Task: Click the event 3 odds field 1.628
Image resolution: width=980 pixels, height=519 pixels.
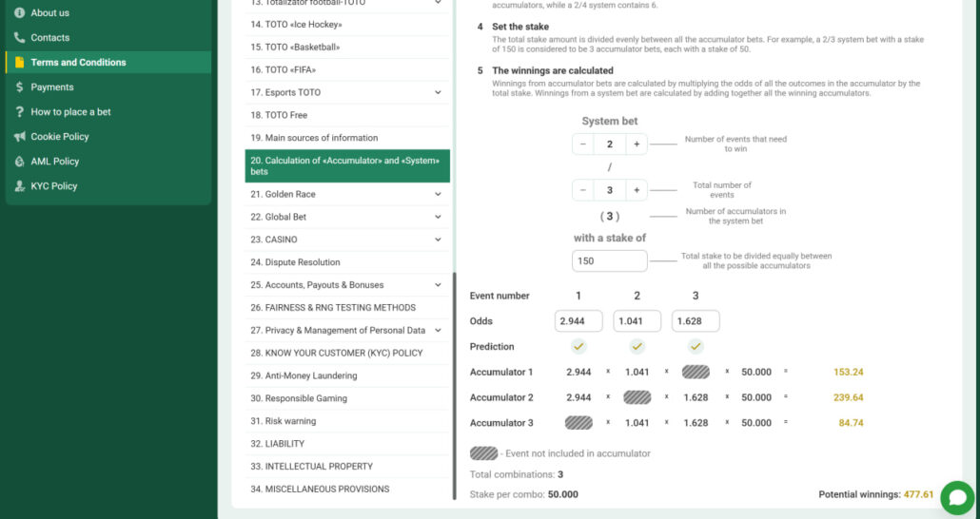Action: click(x=696, y=321)
